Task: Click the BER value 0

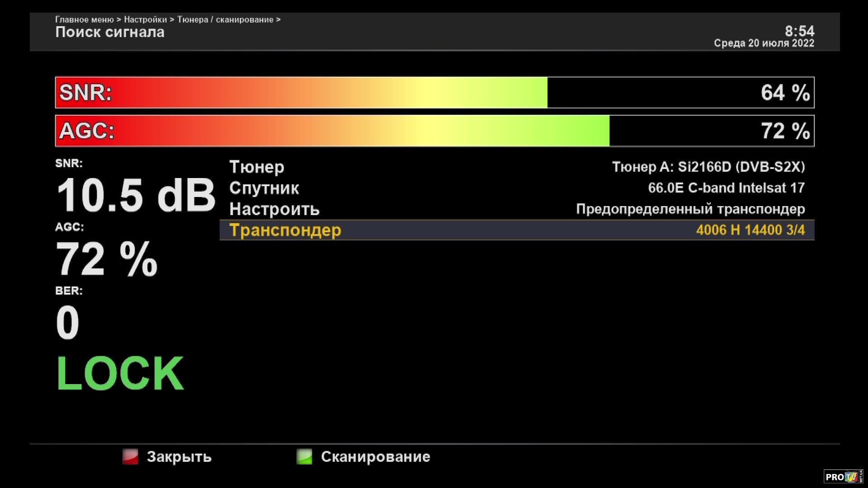Action: 67,323
